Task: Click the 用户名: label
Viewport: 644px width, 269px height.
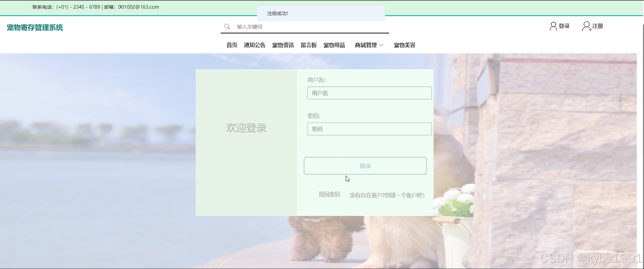Action: point(316,80)
